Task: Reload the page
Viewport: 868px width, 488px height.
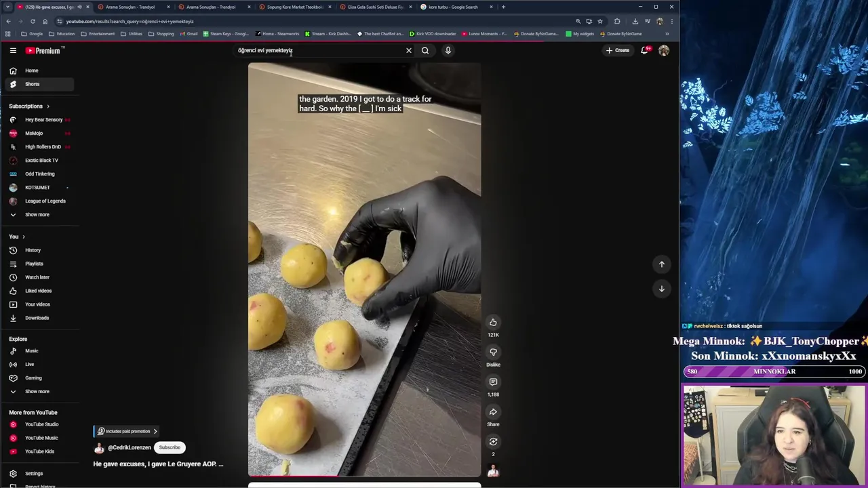Action: pos(33,21)
